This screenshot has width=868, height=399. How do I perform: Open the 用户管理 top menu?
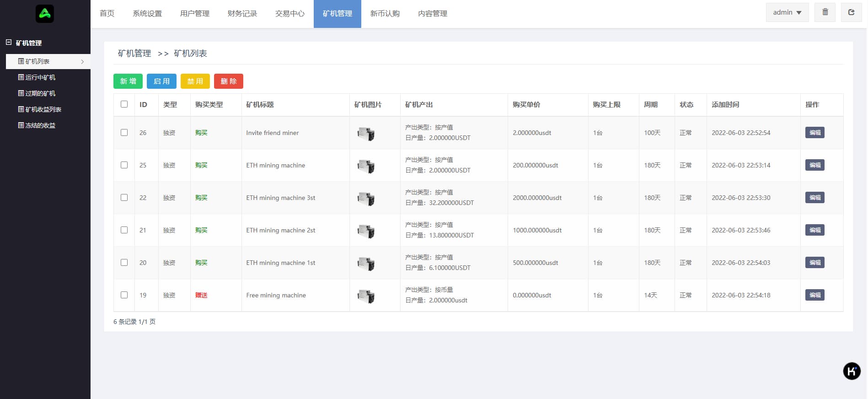194,14
